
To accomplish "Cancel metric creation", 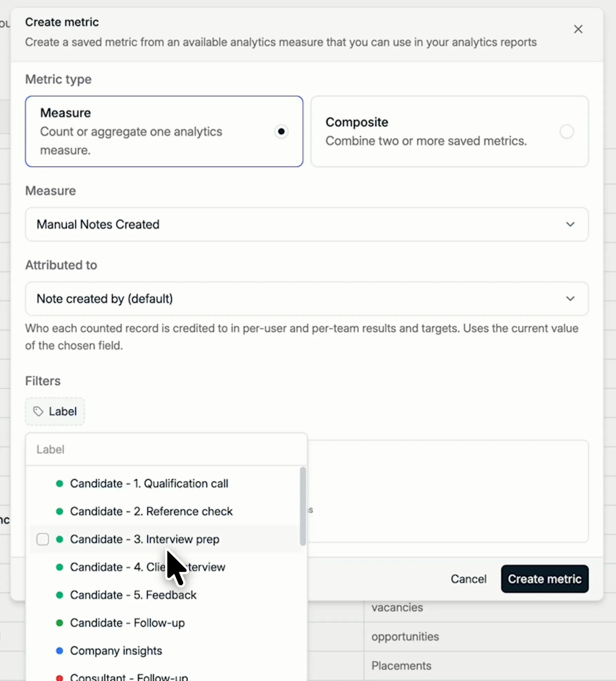I will click(468, 579).
